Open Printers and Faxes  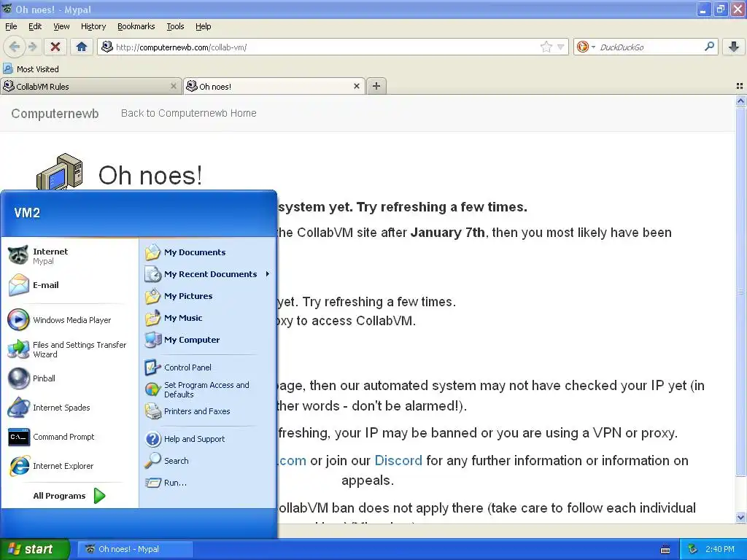pyautogui.click(x=207, y=411)
